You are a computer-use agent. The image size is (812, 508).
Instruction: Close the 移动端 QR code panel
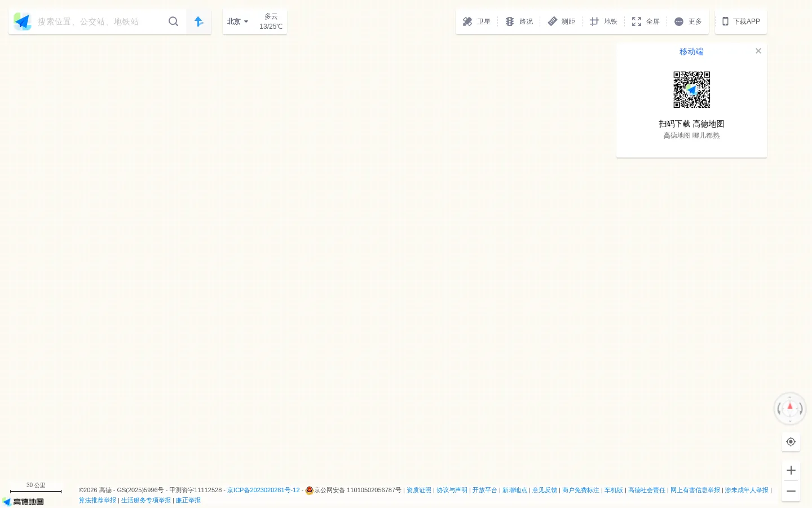(x=758, y=51)
